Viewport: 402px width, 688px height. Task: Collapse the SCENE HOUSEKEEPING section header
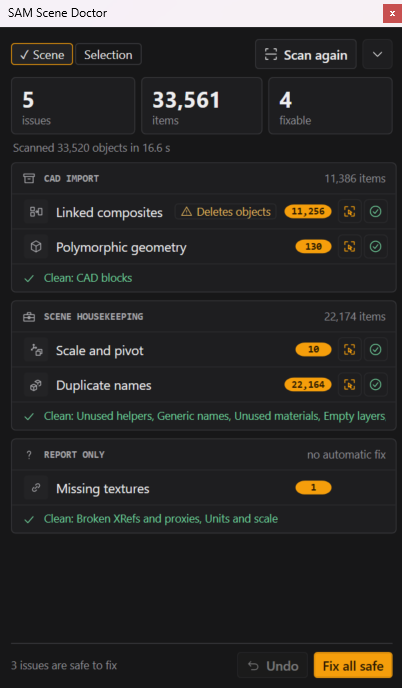point(204,316)
